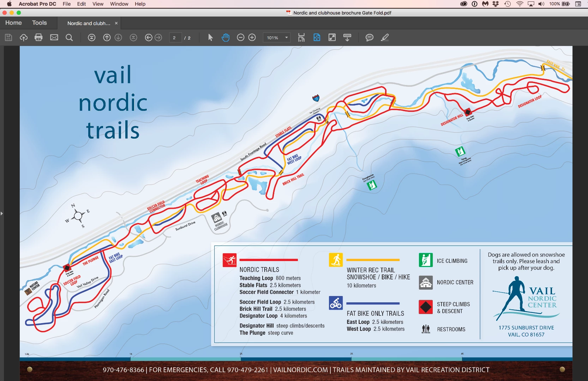Click the battery 100% indicator
This screenshot has height=381, width=588.
559,4
